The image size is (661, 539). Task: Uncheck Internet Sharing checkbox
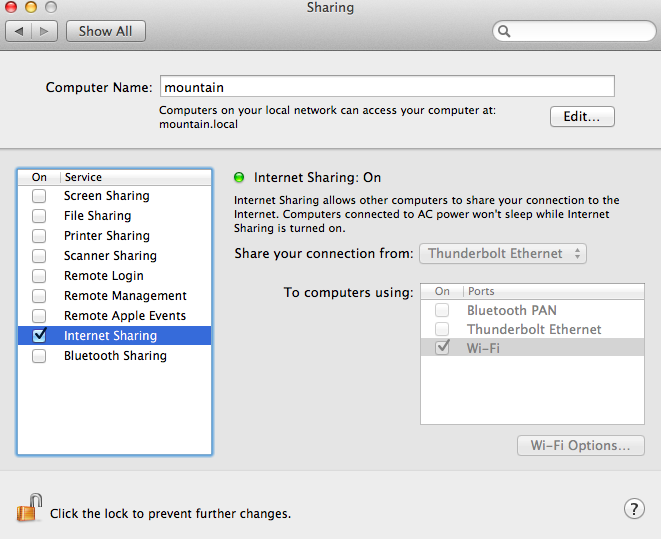(39, 335)
